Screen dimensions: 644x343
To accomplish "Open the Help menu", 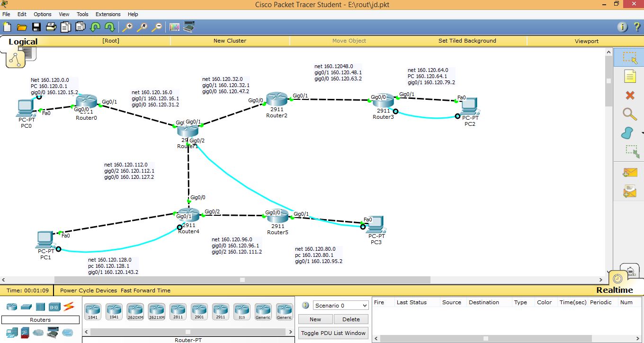I will pos(133,14).
